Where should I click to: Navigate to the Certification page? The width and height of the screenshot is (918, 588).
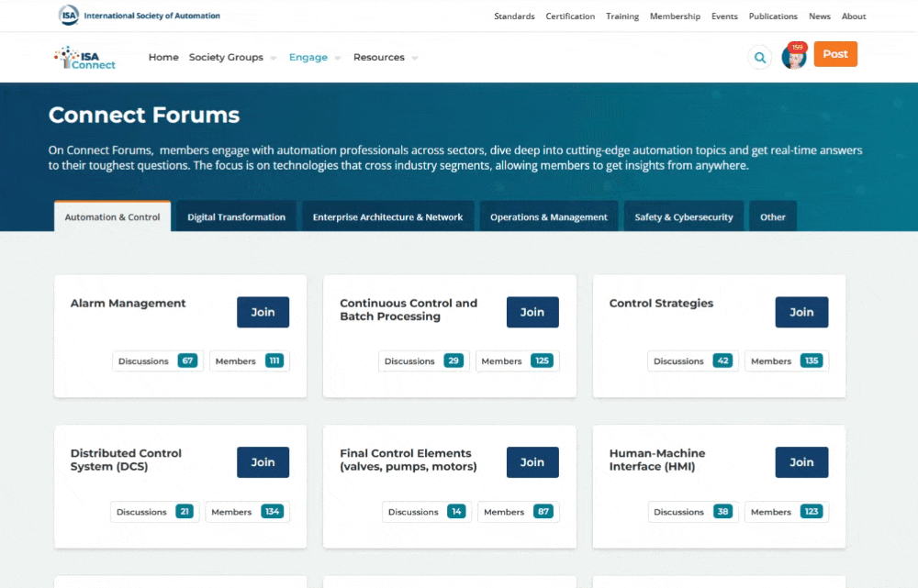(x=570, y=16)
